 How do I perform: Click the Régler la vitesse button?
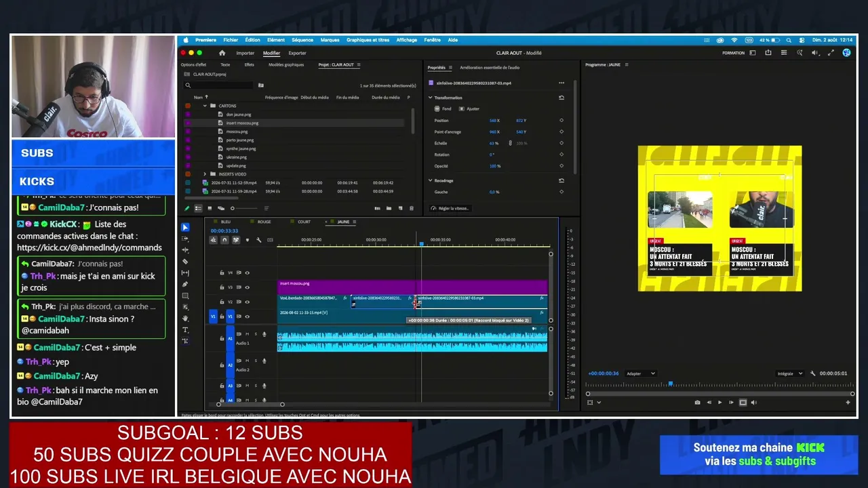click(x=450, y=208)
